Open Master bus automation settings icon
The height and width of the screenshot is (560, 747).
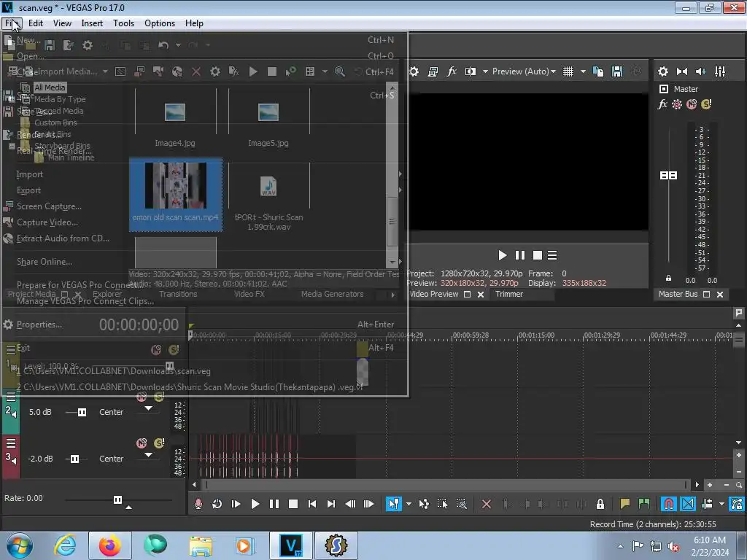677,104
